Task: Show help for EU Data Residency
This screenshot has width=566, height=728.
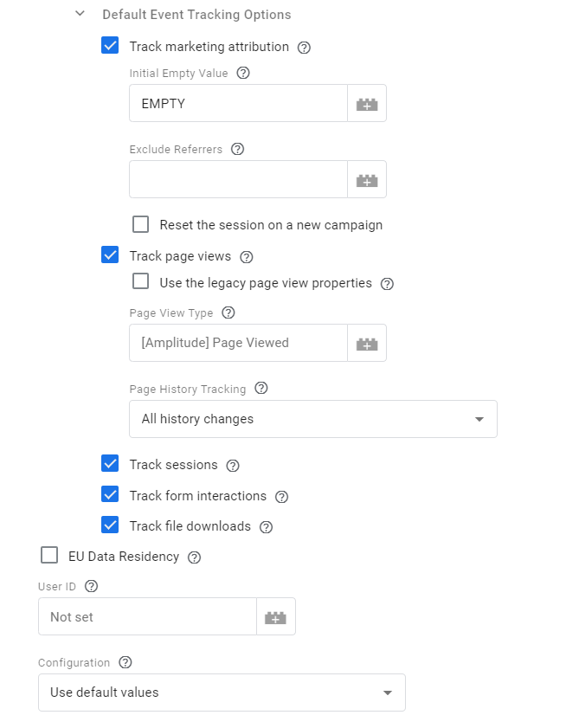Action: tap(195, 557)
